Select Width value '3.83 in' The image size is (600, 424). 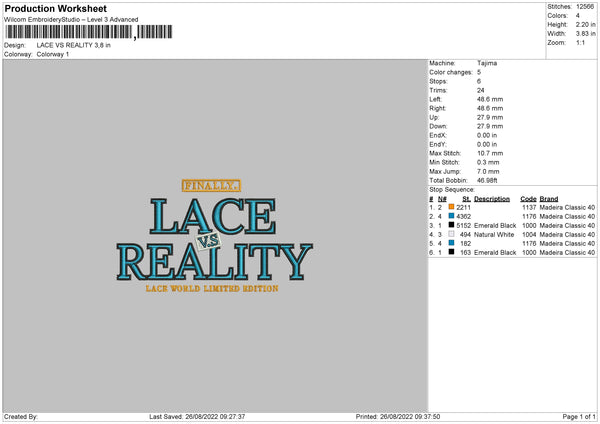point(585,34)
